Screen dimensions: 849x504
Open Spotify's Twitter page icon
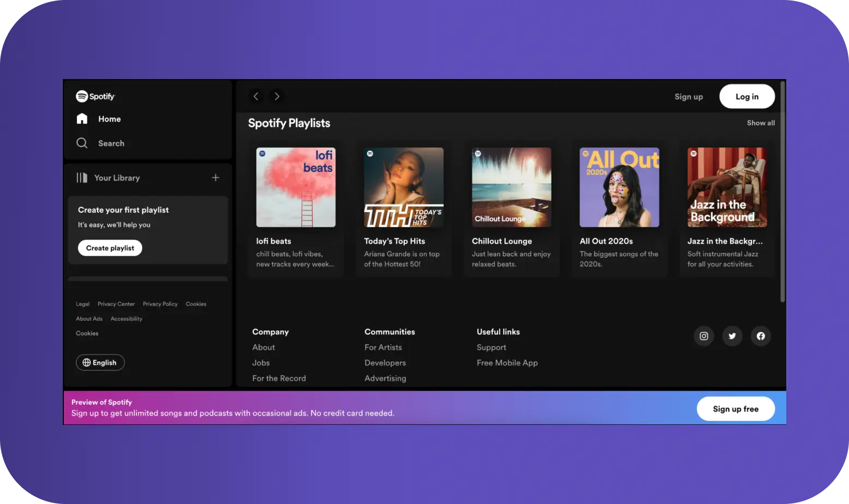[x=732, y=336]
